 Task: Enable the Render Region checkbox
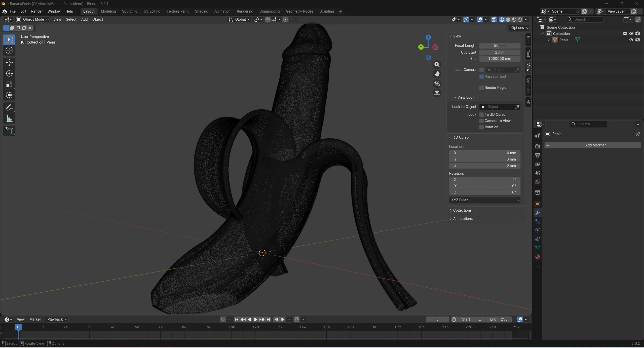(481, 88)
